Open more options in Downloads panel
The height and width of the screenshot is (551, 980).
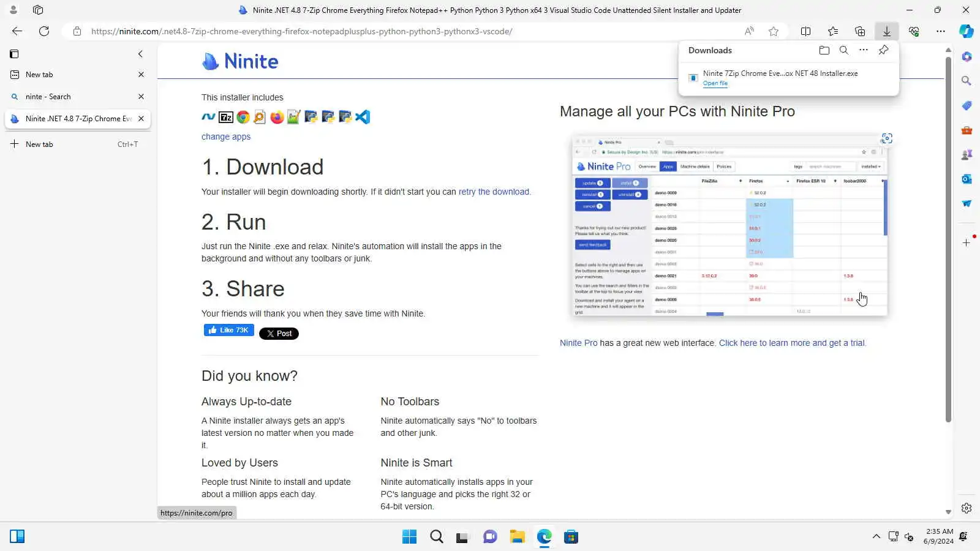pyautogui.click(x=864, y=50)
